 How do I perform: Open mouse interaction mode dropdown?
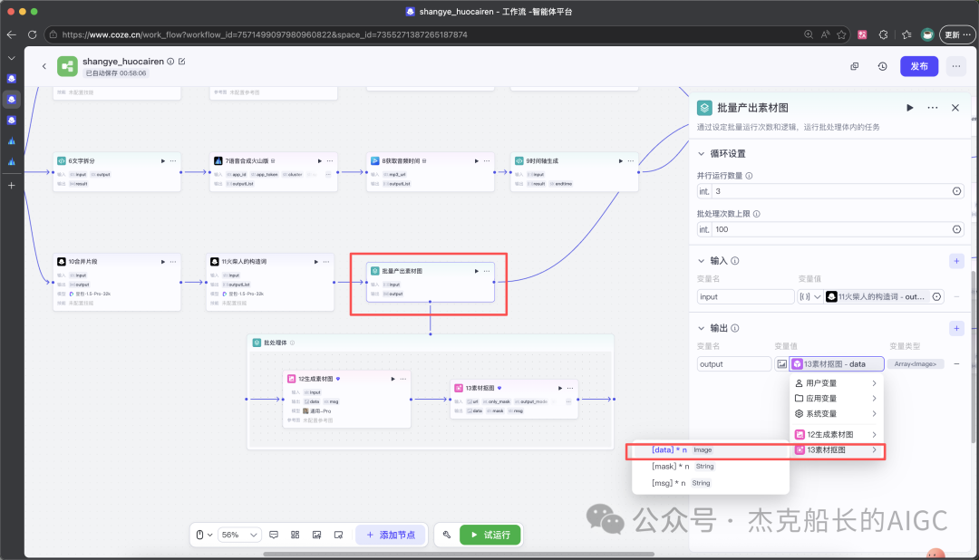tap(204, 535)
